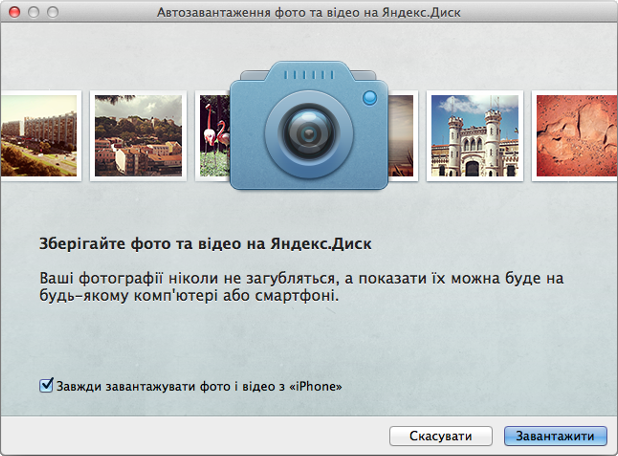Uncheck Завжди завантажувати фото і відео з iPhone
This screenshot has width=618, height=456.
point(46,385)
